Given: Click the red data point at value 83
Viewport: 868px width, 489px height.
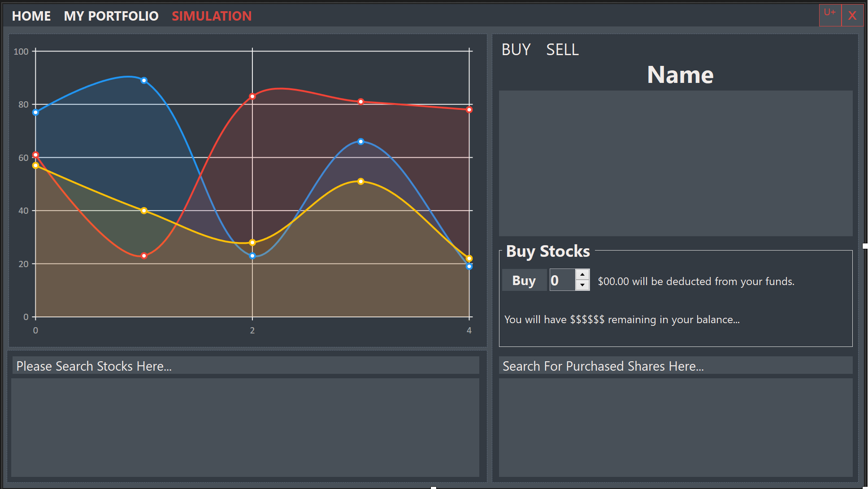Looking at the screenshot, I should [x=252, y=96].
